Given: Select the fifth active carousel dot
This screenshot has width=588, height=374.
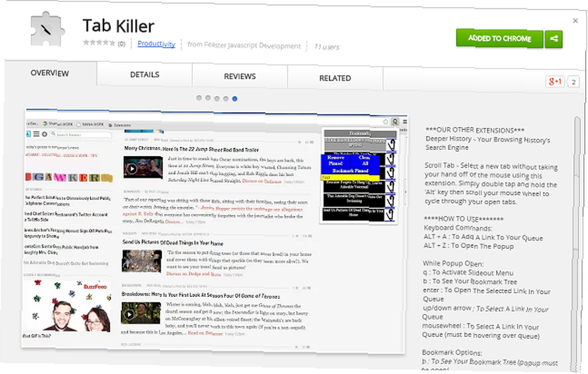Looking at the screenshot, I should (235, 99).
